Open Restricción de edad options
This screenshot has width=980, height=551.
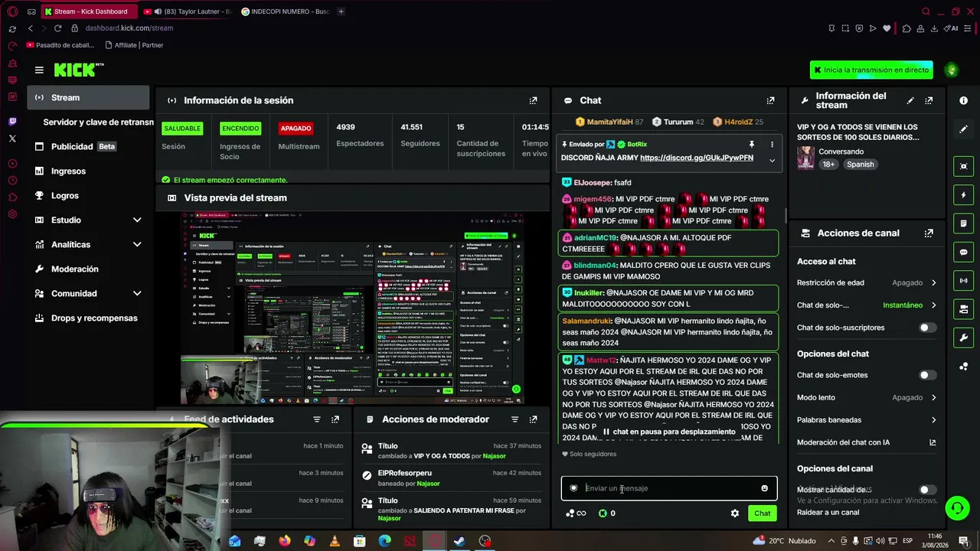pos(867,282)
